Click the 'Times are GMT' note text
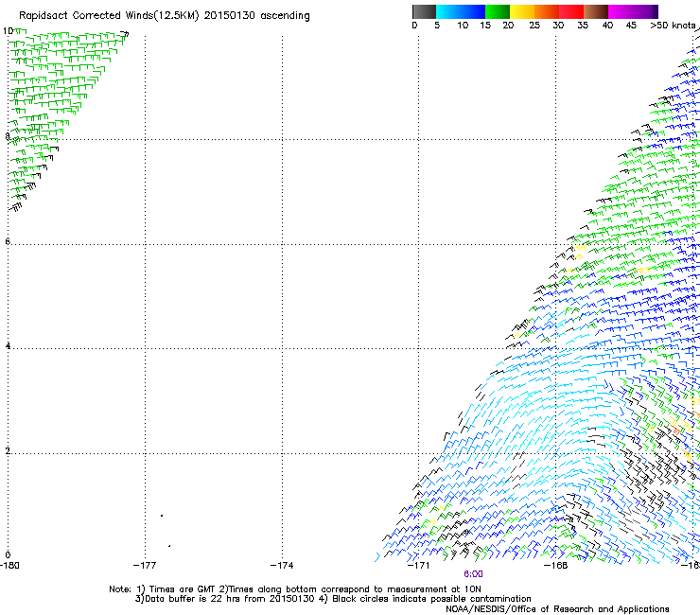This screenshot has width=700, height=615. pos(183,589)
